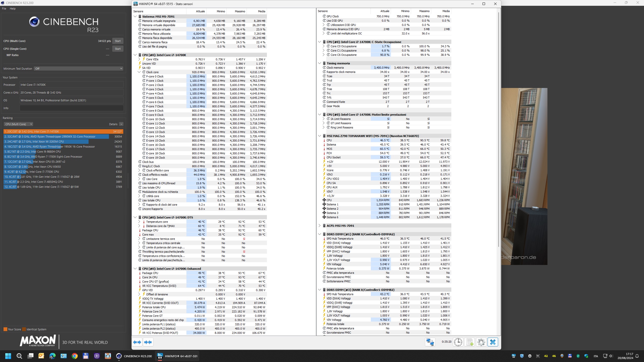Click the expand columns arrows button in HWiNFO
The image size is (644, 362).
click(137, 342)
